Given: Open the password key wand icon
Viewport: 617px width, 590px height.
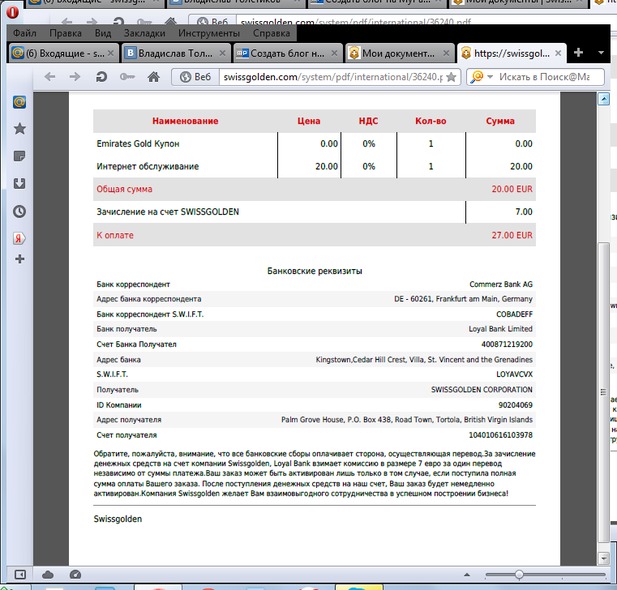Looking at the screenshot, I should point(127,76).
